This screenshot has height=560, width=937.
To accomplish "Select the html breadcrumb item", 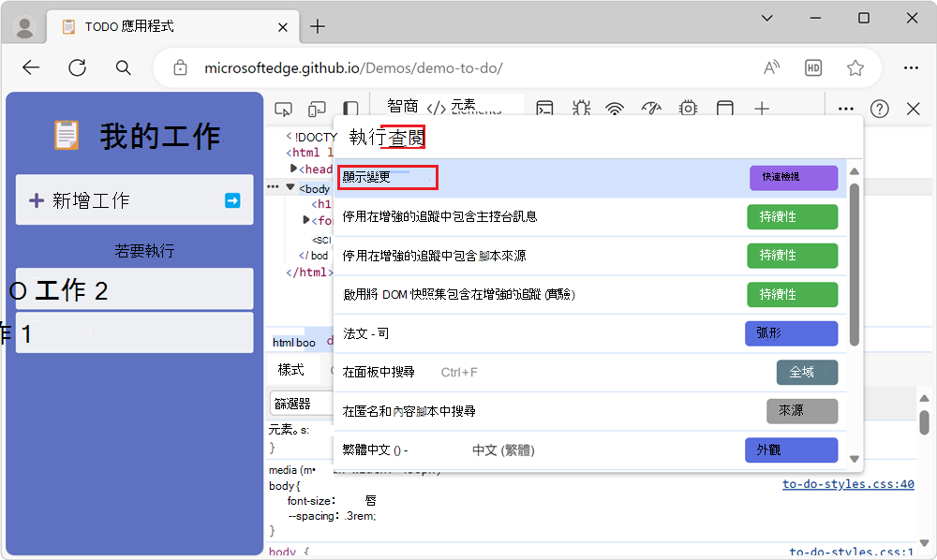I will pos(283,343).
